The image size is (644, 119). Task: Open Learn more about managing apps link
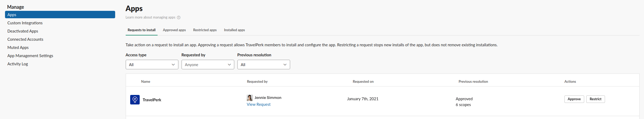pos(150,17)
